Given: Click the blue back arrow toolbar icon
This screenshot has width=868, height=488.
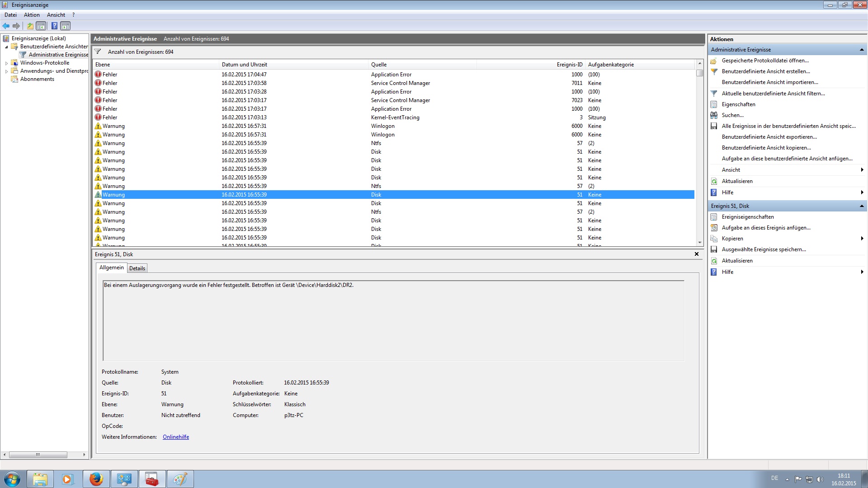Looking at the screenshot, I should [x=6, y=26].
